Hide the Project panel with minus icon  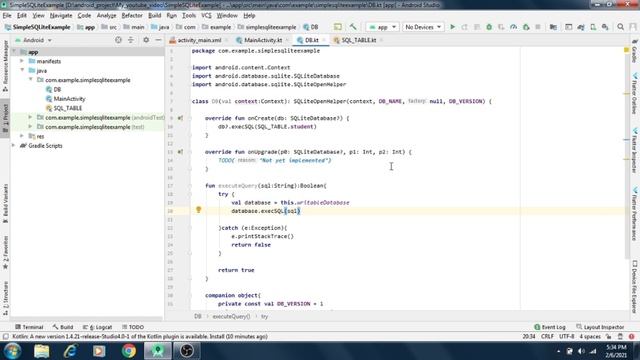pos(158,40)
